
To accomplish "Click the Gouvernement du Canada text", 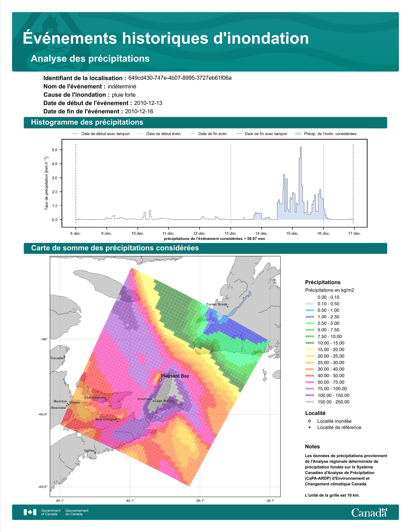I will (77, 512).
